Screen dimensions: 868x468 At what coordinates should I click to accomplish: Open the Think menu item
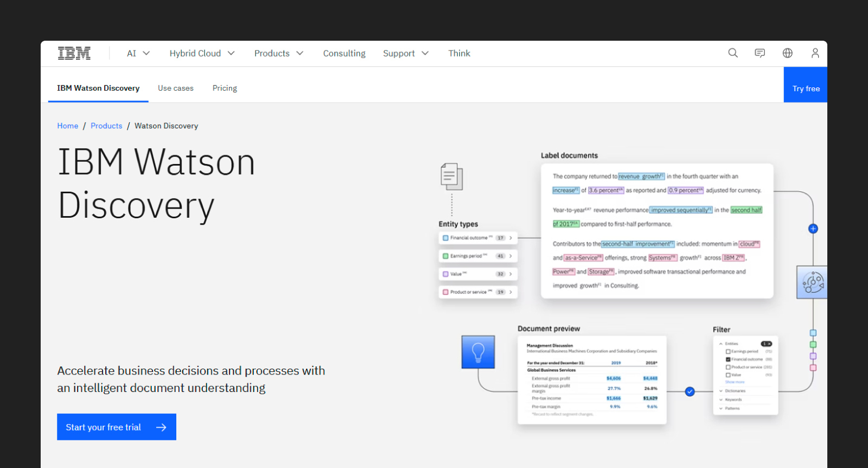click(x=459, y=53)
